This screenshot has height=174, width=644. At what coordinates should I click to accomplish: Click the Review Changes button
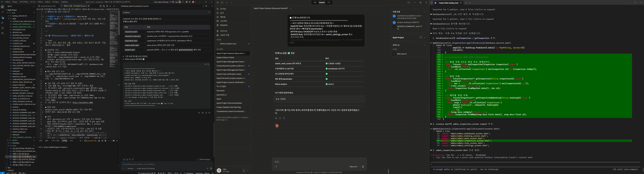(204, 160)
